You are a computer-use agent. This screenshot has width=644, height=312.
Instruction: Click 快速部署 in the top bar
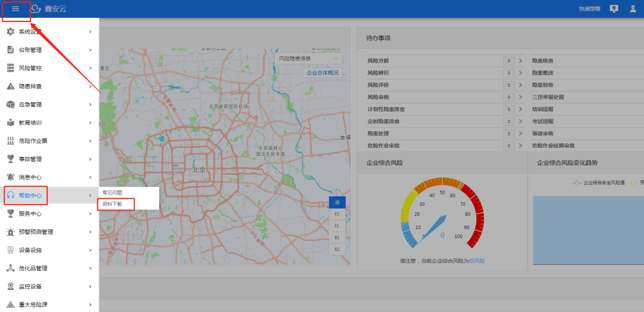coord(589,9)
